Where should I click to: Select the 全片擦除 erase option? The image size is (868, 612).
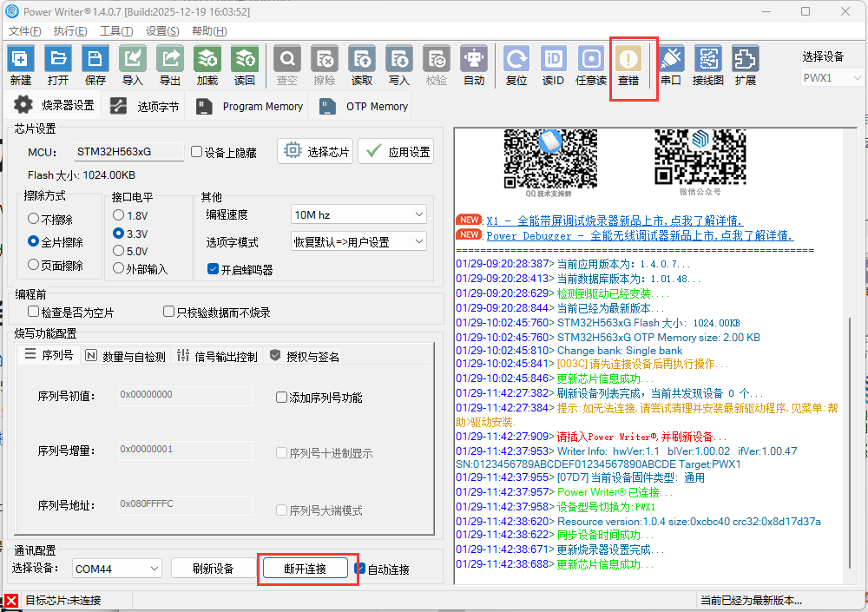[33, 240]
